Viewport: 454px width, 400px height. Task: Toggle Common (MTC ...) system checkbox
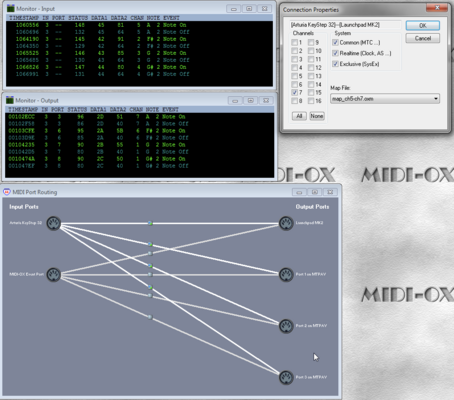tap(335, 42)
